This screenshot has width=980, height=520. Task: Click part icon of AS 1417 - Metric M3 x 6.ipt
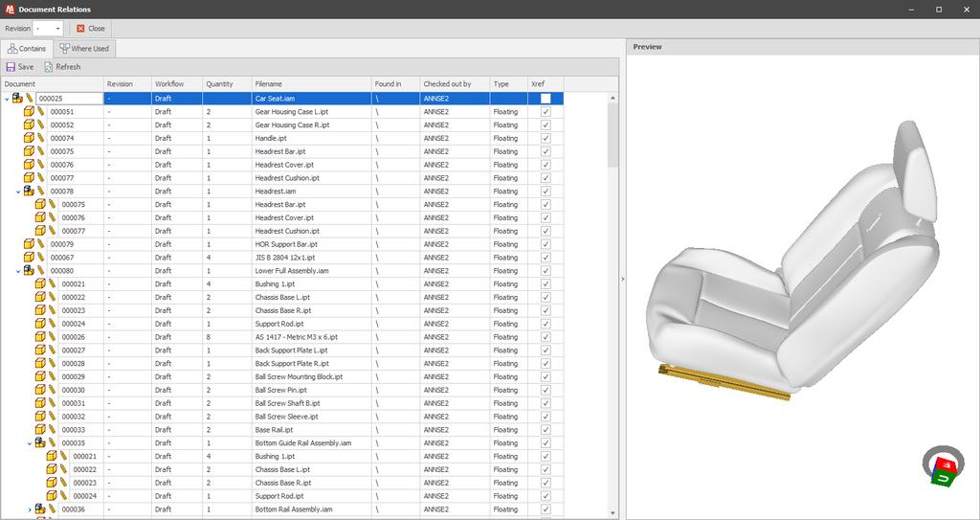coord(40,337)
